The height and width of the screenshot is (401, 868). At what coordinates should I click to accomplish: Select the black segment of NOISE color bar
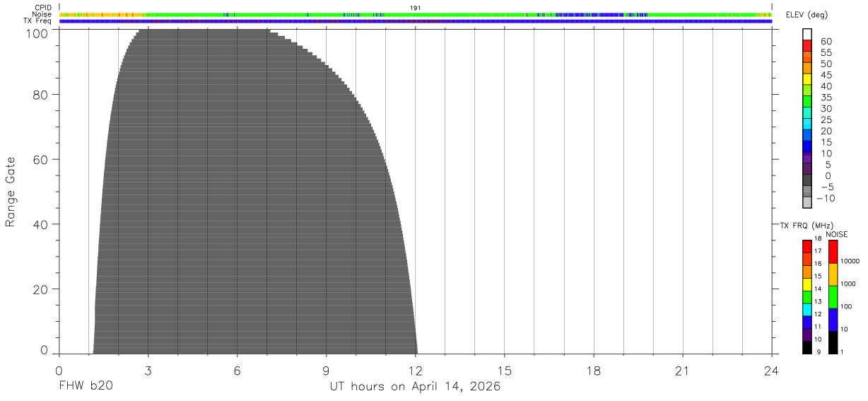pyautogui.click(x=833, y=342)
